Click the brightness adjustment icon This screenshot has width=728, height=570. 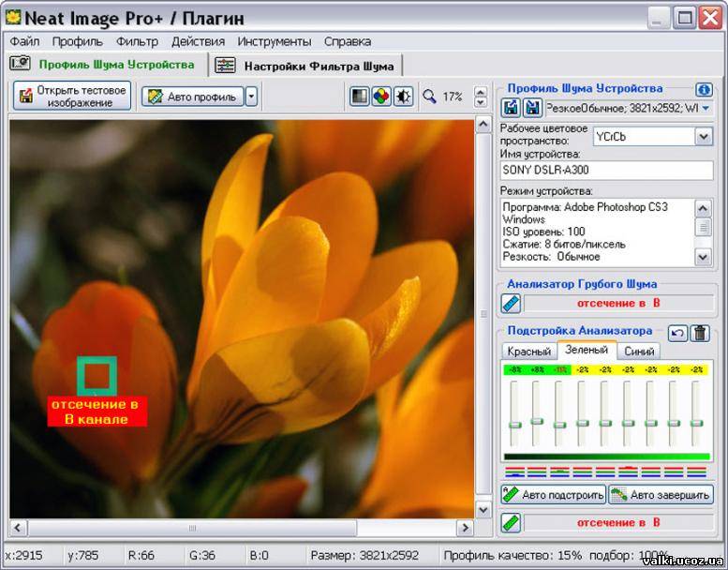click(x=403, y=97)
